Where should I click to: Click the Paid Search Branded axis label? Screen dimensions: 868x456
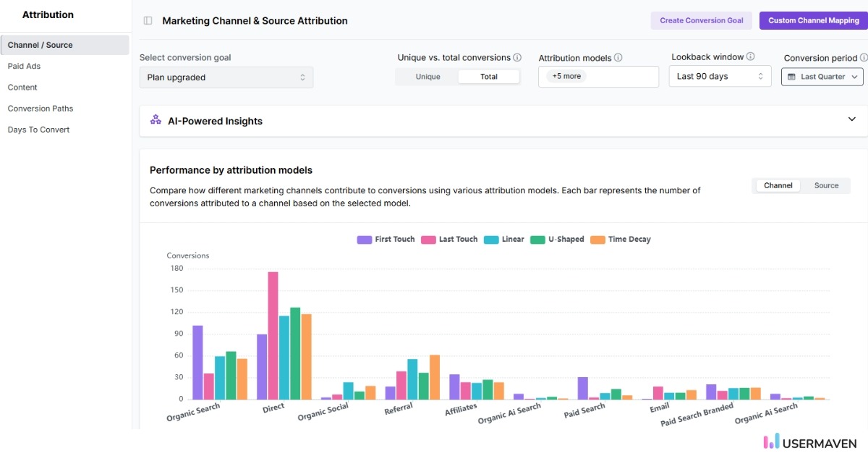click(697, 415)
